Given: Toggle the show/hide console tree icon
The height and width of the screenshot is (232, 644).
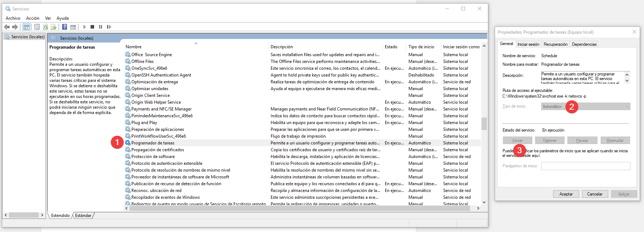Looking at the screenshot, I should click(26, 27).
